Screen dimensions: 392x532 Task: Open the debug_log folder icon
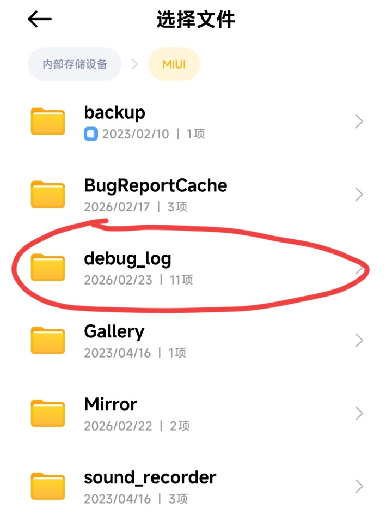[x=48, y=267]
